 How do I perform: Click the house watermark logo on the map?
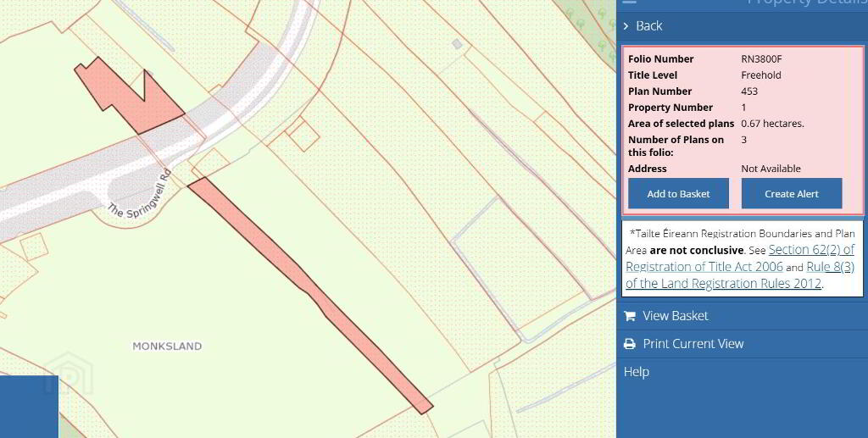click(68, 374)
